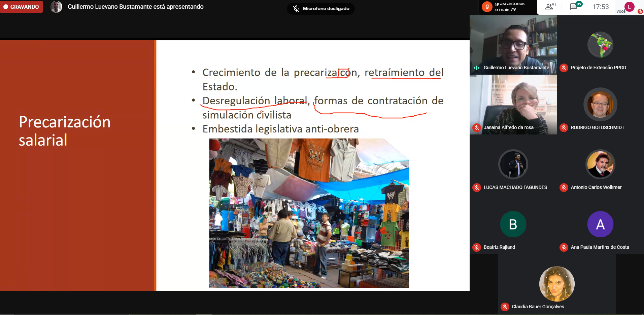The width and height of the screenshot is (644, 315).
Task: Click Antonio Carlos Wolkmer's profile picture
Action: tap(600, 164)
